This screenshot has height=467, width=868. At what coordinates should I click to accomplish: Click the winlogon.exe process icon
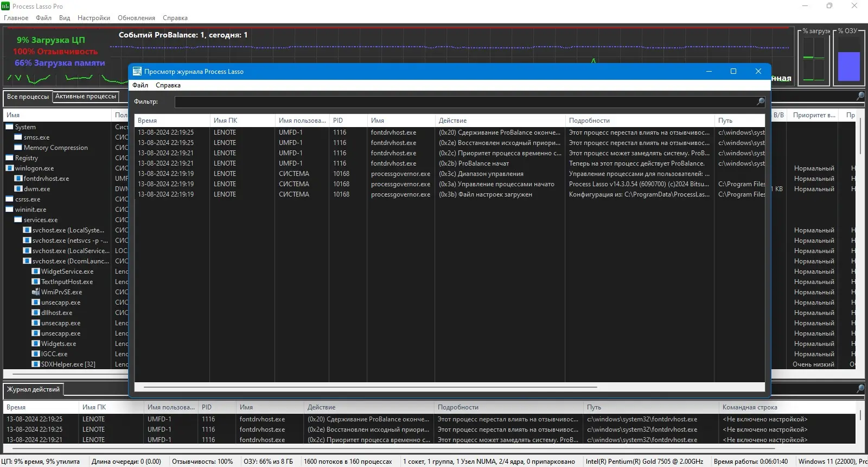point(10,168)
